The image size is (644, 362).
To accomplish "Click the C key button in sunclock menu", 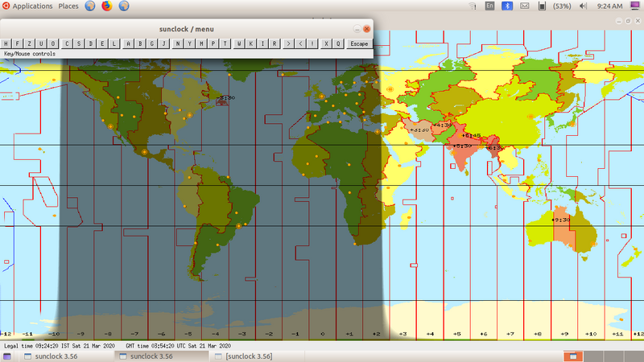I will tap(67, 43).
